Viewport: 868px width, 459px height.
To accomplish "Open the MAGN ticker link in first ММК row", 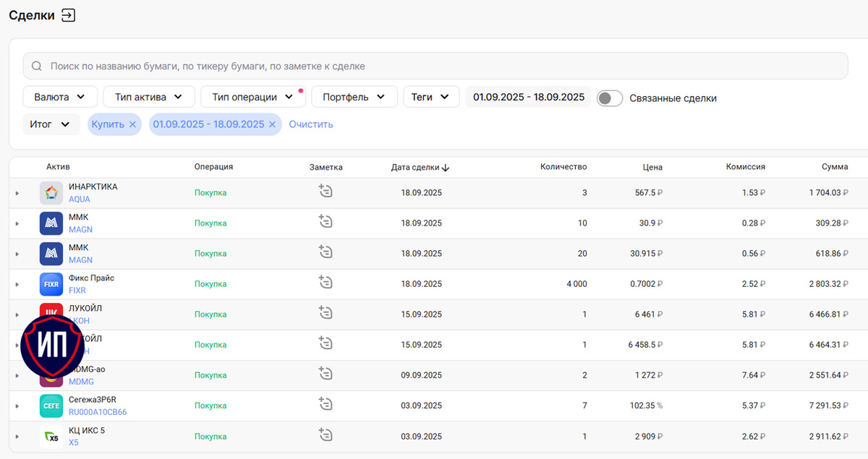I will (80, 229).
